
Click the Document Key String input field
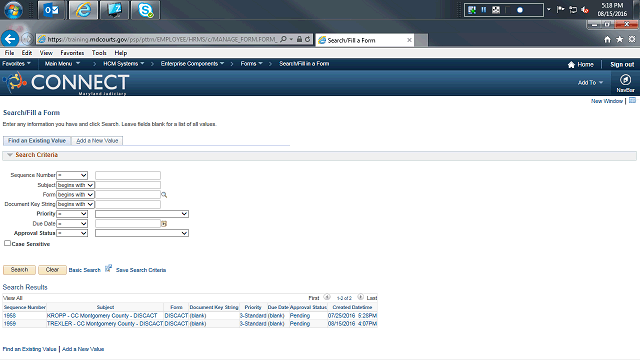(x=128, y=204)
